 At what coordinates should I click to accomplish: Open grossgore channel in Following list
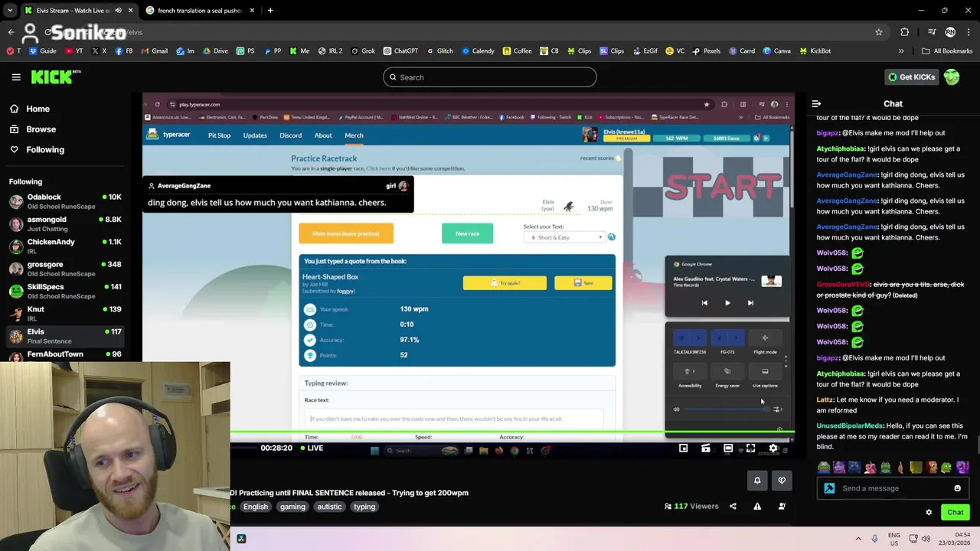click(x=65, y=269)
